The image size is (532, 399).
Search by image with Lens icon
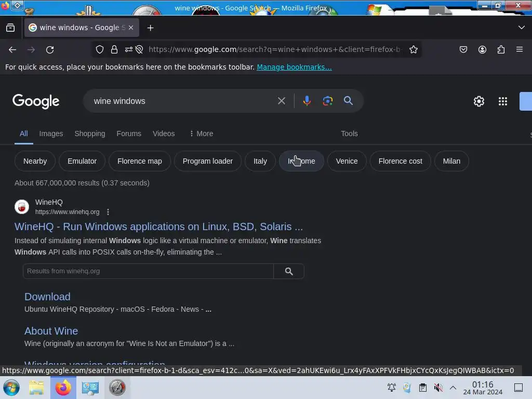coord(327,101)
